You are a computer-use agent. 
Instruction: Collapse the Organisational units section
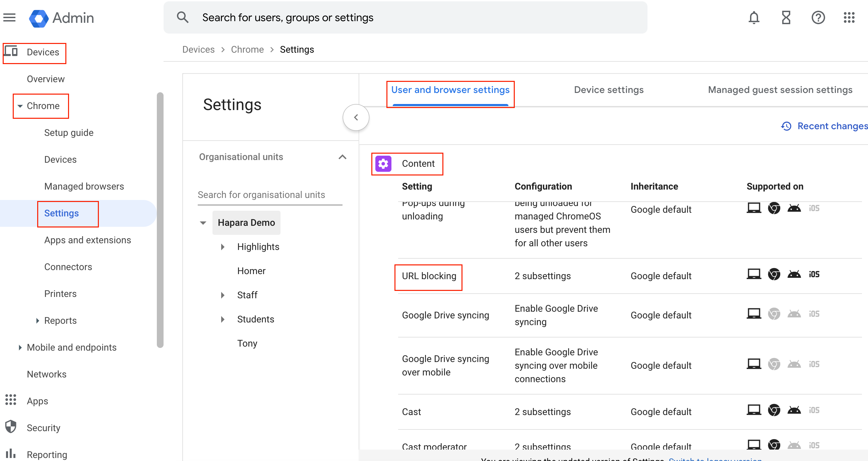point(342,157)
